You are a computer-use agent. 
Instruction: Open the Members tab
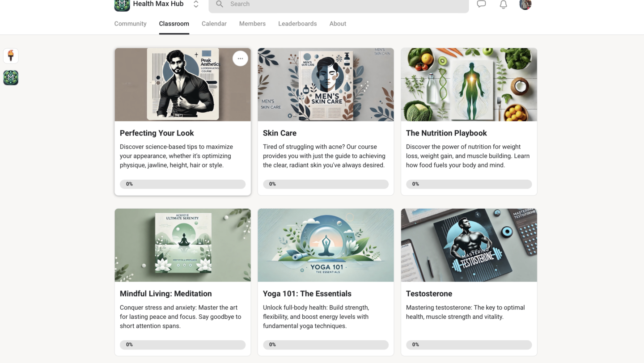point(252,24)
